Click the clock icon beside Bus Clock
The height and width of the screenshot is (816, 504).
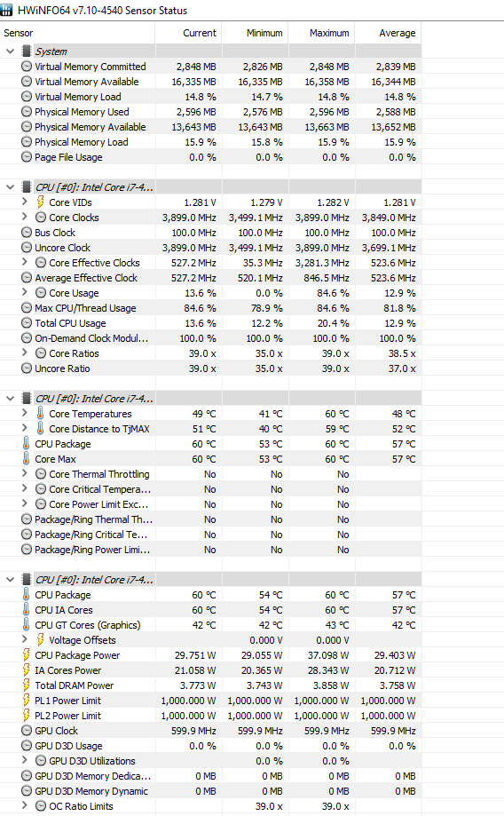[x=27, y=232]
